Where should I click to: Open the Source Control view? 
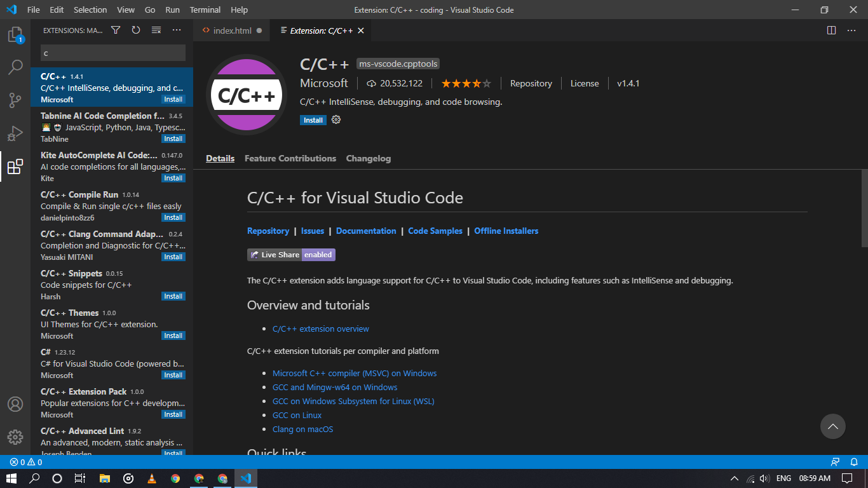point(15,100)
